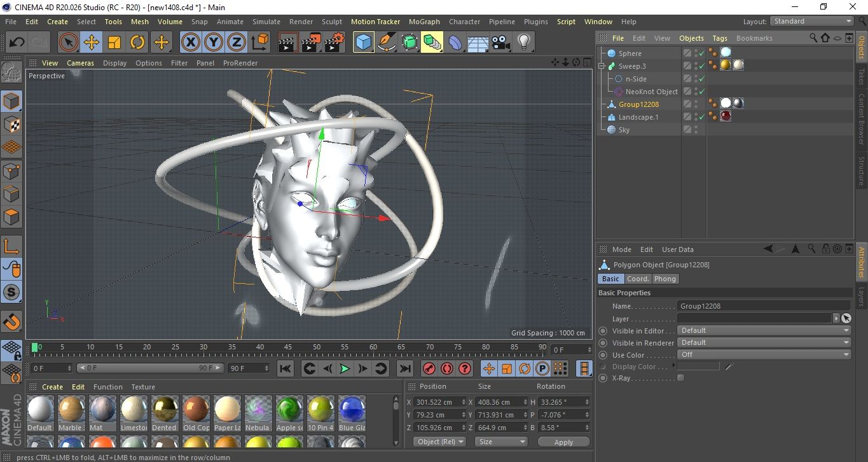Click the Light bulb object icon
The width and height of the screenshot is (868, 462).
[x=523, y=43]
